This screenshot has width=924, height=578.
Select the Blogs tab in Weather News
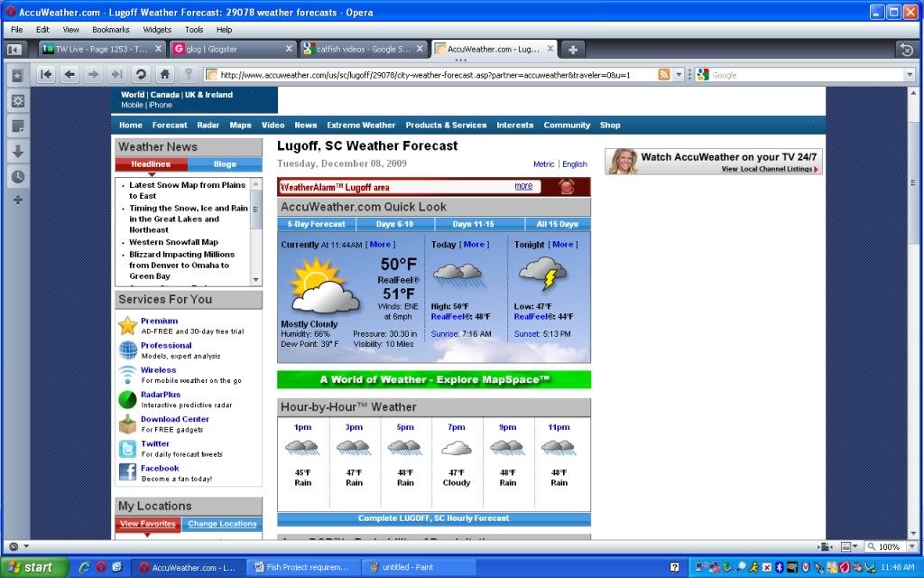(x=225, y=164)
